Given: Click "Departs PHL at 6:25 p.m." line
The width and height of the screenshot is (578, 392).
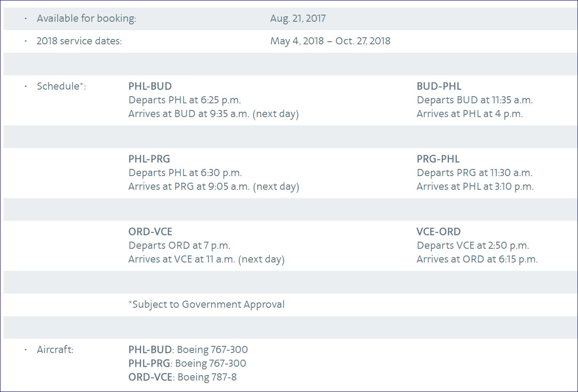Looking at the screenshot, I should [185, 100].
